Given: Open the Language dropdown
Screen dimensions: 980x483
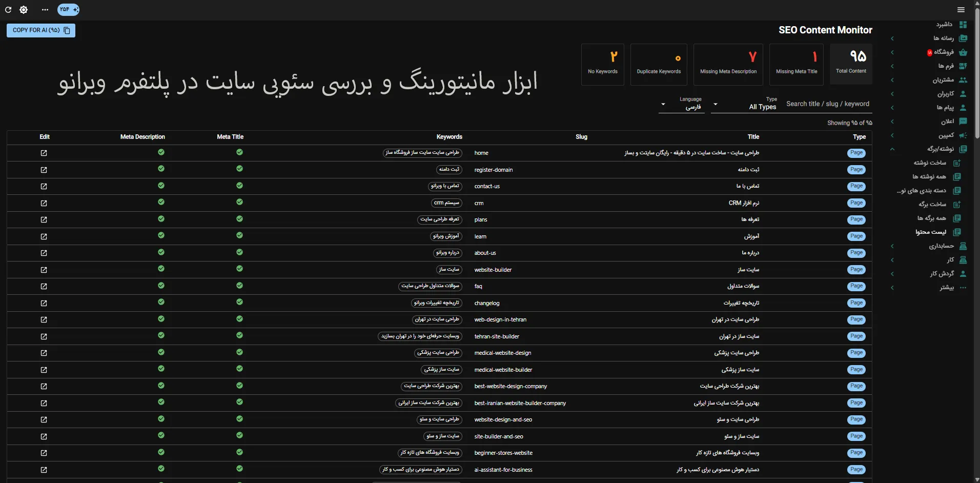Looking at the screenshot, I should pyautogui.click(x=681, y=104).
